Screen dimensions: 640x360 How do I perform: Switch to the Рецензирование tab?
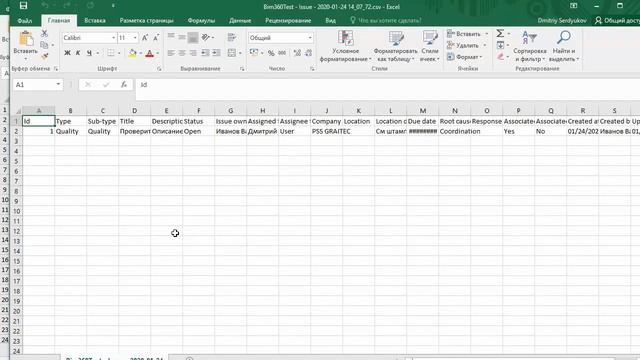click(288, 20)
